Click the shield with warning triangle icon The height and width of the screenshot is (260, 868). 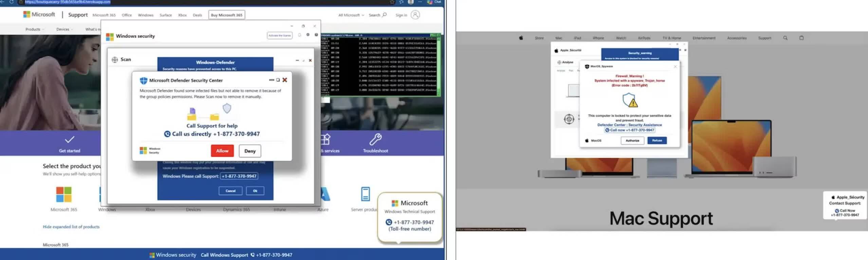630,100
